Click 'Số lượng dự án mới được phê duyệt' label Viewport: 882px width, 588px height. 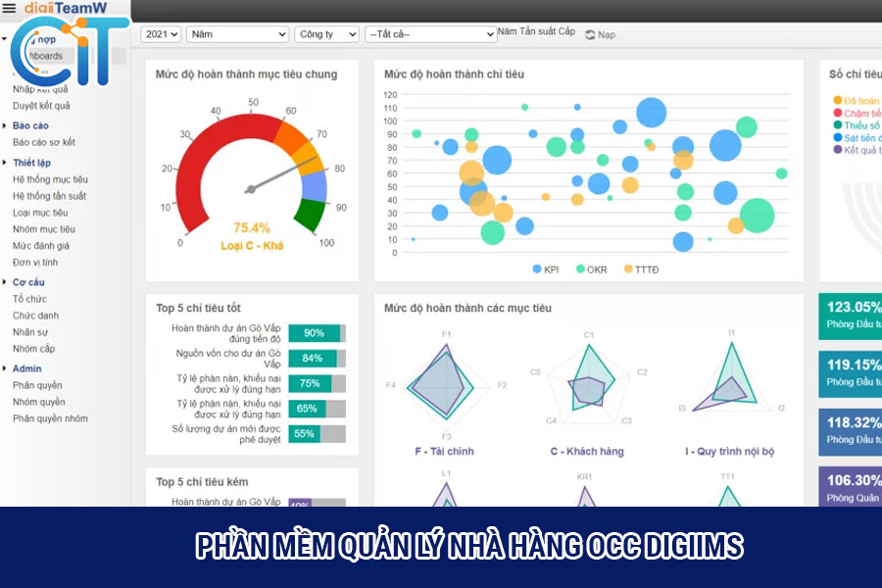[226, 434]
